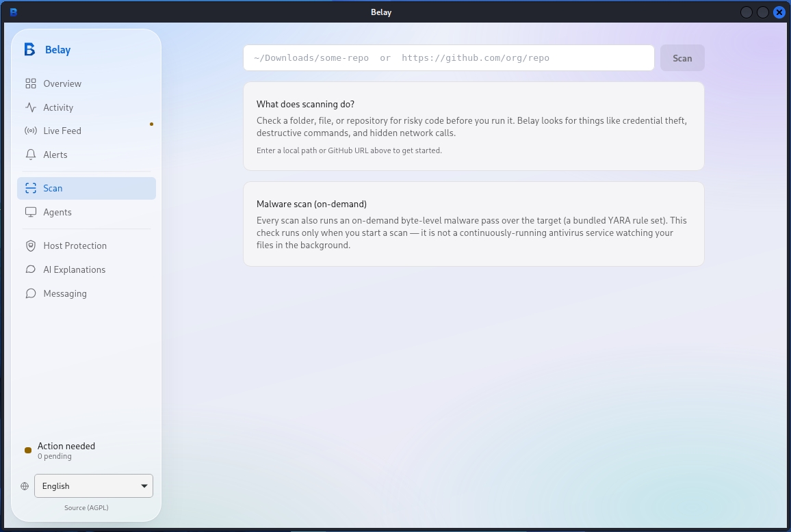Image resolution: width=791 pixels, height=532 pixels.
Task: Click the Messaging speech bubble icon
Action: (31, 293)
